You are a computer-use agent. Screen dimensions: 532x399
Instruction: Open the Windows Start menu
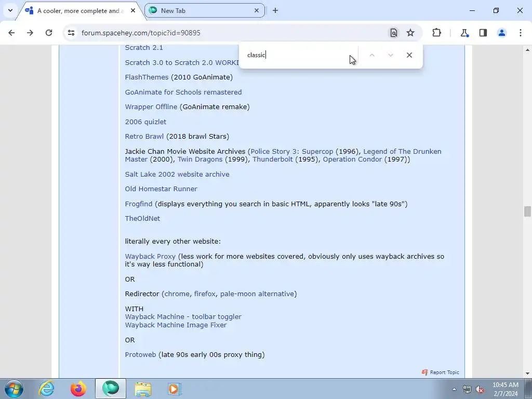click(14, 389)
